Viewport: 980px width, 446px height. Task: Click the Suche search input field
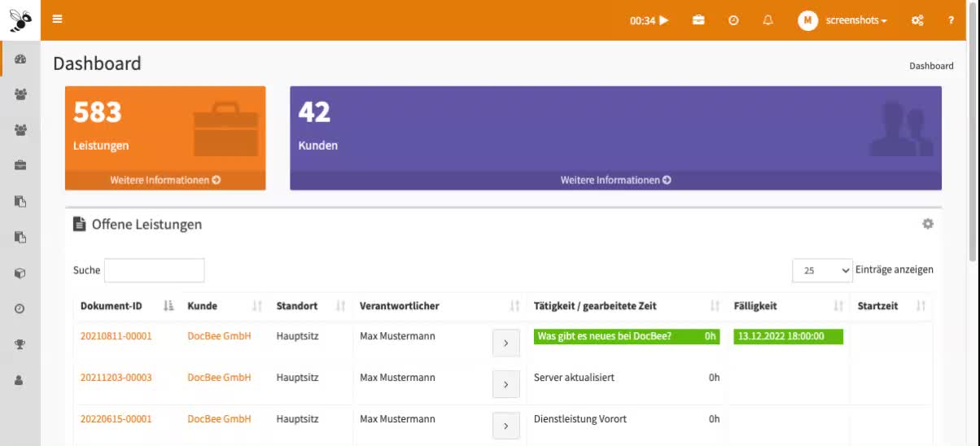tap(154, 270)
